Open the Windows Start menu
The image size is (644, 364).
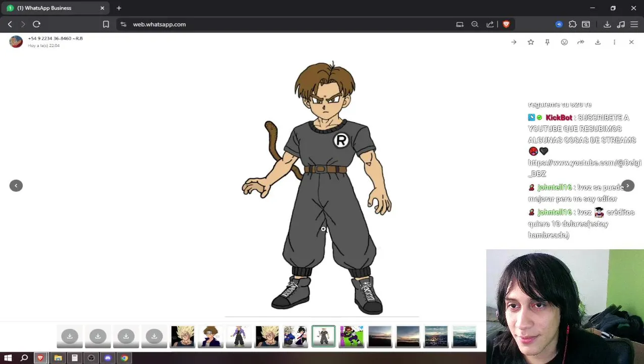coord(8,358)
